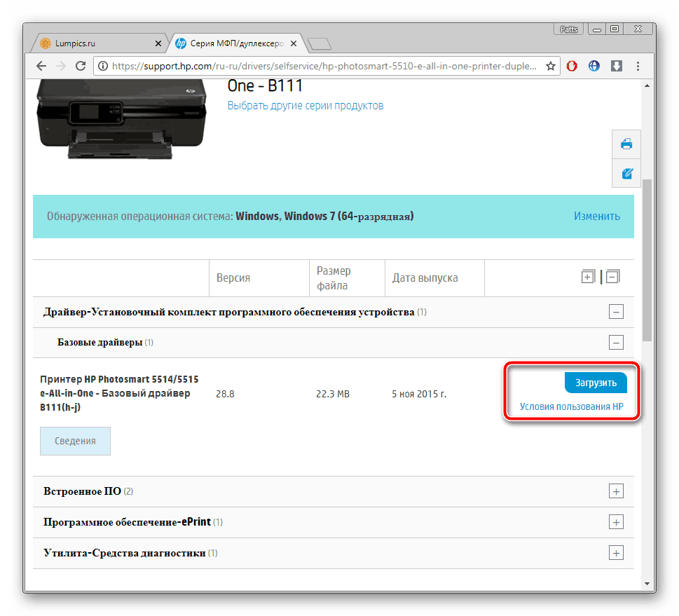Image resolution: width=679 pixels, height=616 pixels.
Task: Reload the page with refresh icon
Action: coord(81,66)
